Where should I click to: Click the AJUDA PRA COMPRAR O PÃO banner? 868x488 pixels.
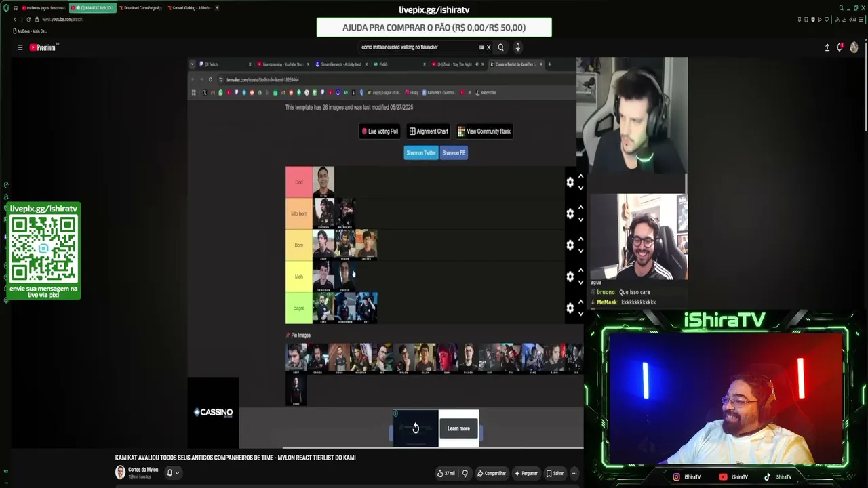[434, 28]
